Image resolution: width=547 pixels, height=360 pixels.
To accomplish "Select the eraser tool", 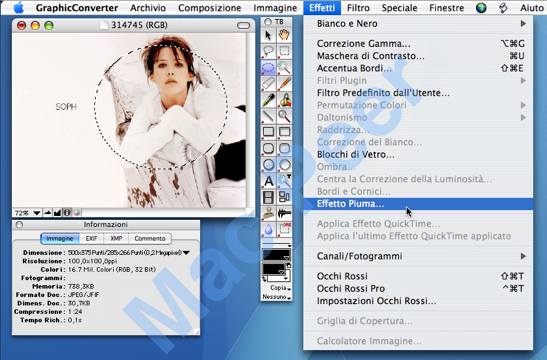I will point(268,84).
